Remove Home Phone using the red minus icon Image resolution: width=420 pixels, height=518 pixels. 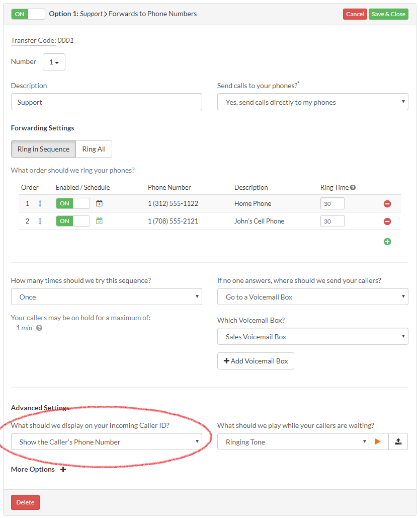pos(387,203)
